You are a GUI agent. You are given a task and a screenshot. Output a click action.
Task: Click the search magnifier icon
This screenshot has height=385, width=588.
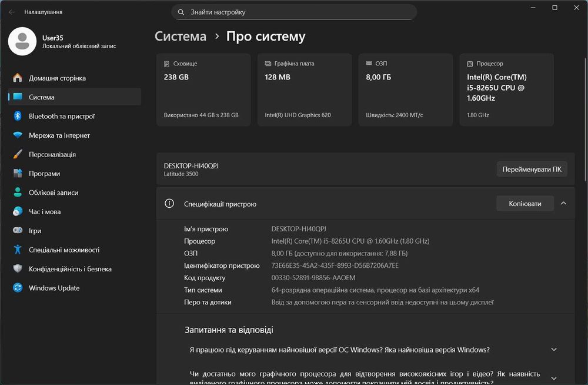point(181,12)
